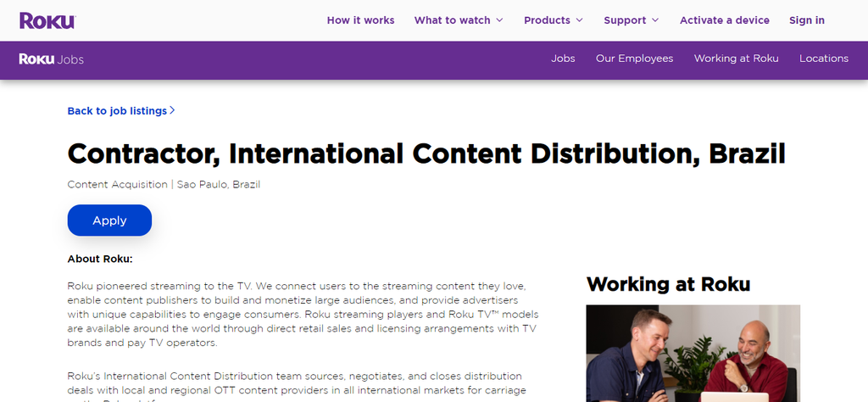Expand the Products dropdown menu

[x=554, y=20]
